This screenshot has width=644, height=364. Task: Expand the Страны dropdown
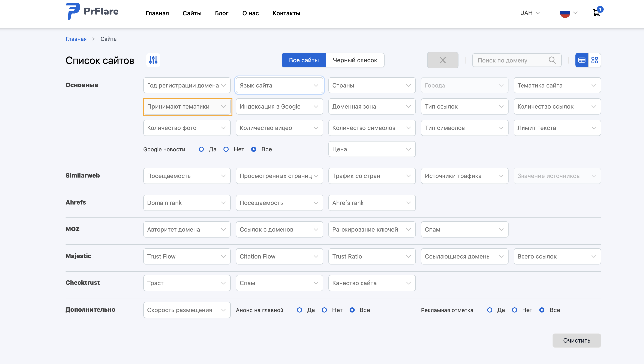pos(372,85)
